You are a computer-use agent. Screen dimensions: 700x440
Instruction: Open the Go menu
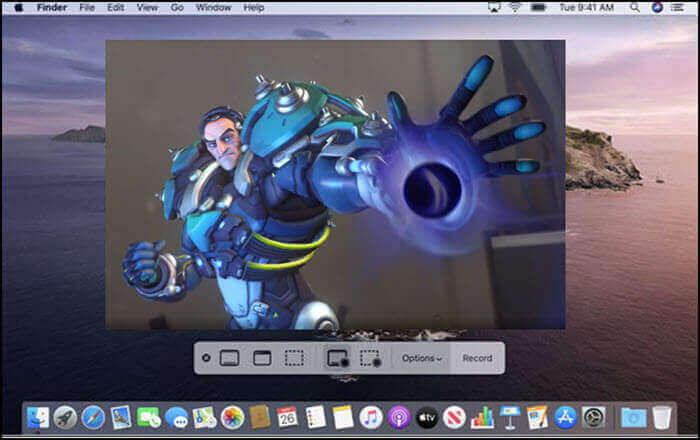point(177,7)
